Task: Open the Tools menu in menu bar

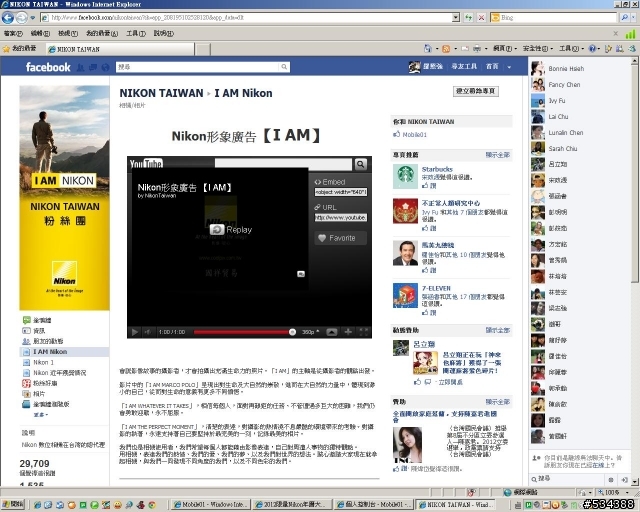Action: click(136, 33)
